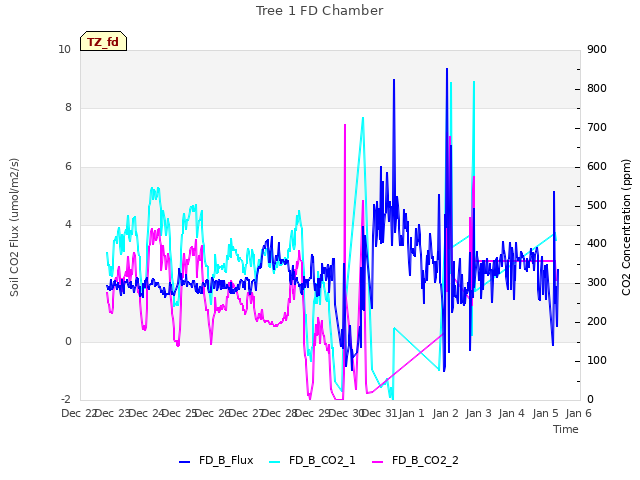Click the '10' left y-axis tick label
This screenshot has height=480, width=640.
[x=64, y=49]
